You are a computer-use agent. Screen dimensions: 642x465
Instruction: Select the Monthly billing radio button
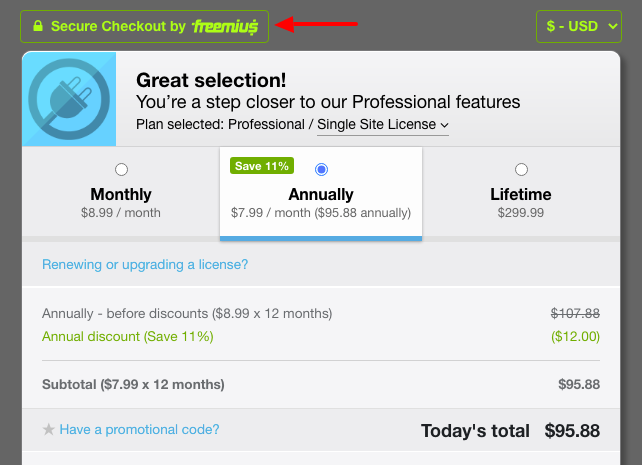pos(121,170)
